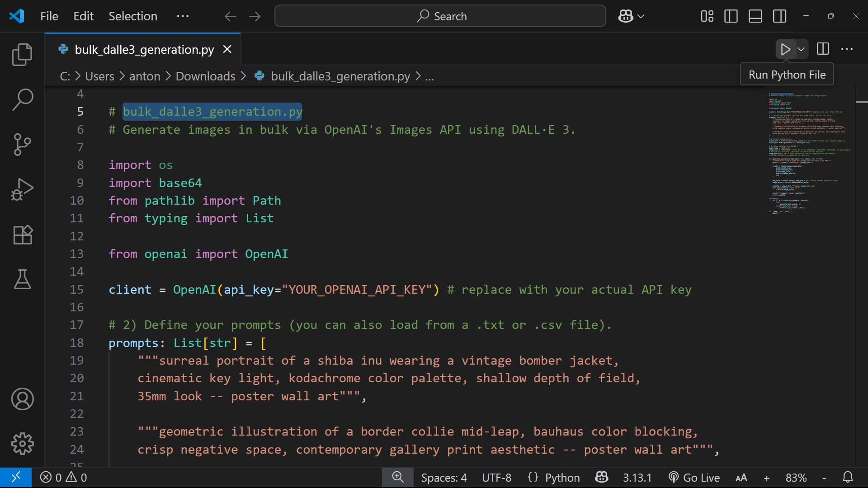The width and height of the screenshot is (868, 488).
Task: Expand the Run button dropdown chevron
Action: pos(801,49)
